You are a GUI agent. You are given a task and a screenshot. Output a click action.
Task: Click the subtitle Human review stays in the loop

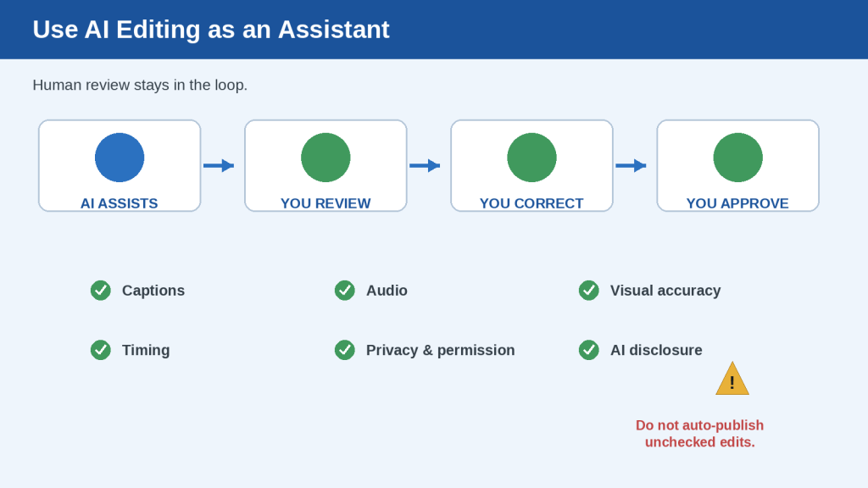(140, 86)
